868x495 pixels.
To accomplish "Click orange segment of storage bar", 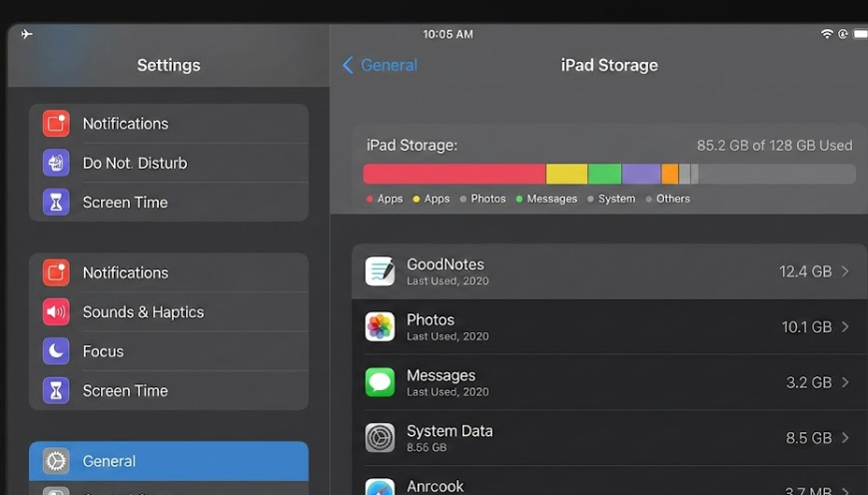I will (x=670, y=174).
